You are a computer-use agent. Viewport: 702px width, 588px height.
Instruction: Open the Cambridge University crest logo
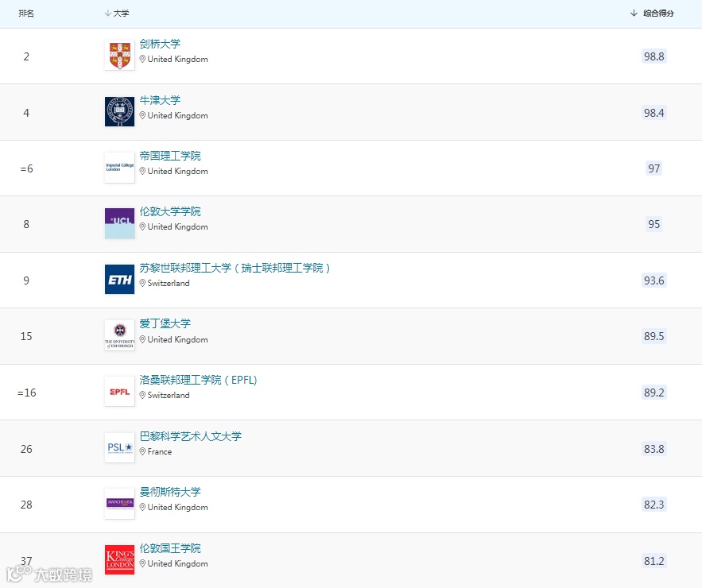click(x=119, y=56)
